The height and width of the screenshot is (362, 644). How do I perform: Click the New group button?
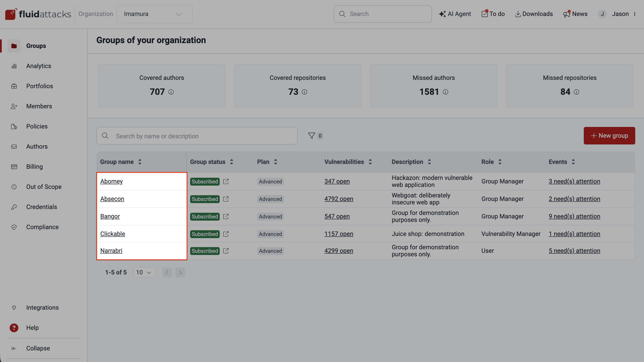[x=609, y=136]
